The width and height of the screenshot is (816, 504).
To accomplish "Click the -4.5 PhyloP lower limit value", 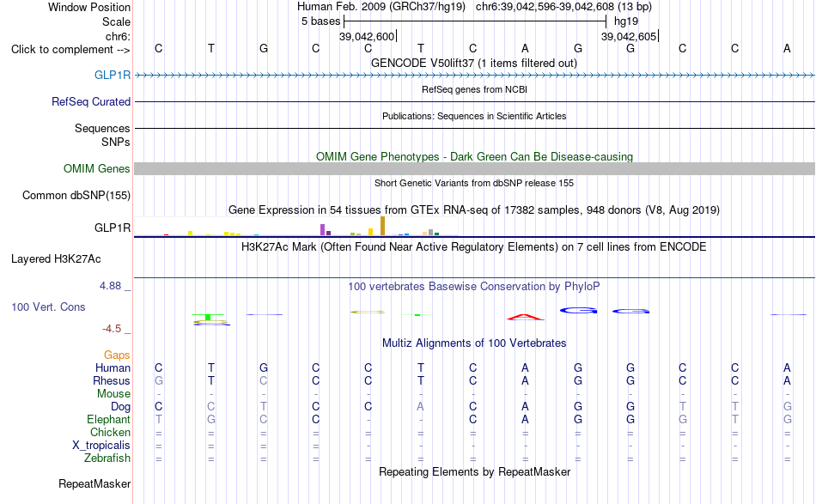I will click(112, 329).
